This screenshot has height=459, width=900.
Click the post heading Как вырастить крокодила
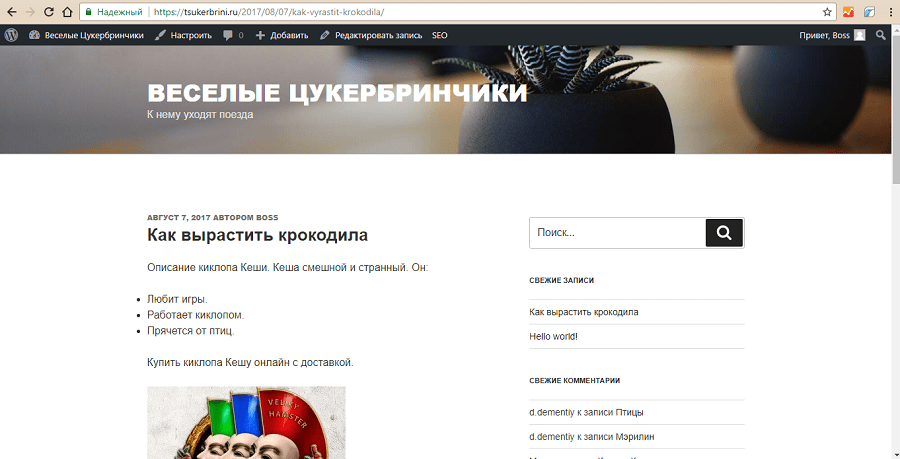pyautogui.click(x=257, y=235)
